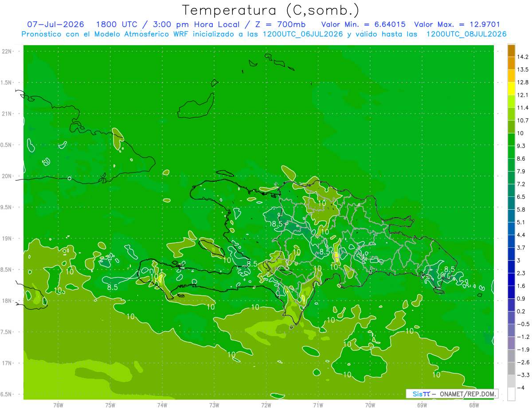The width and height of the screenshot is (532, 411).
Task: Click the '-0.5' colorbar value
Action: (x=523, y=324)
